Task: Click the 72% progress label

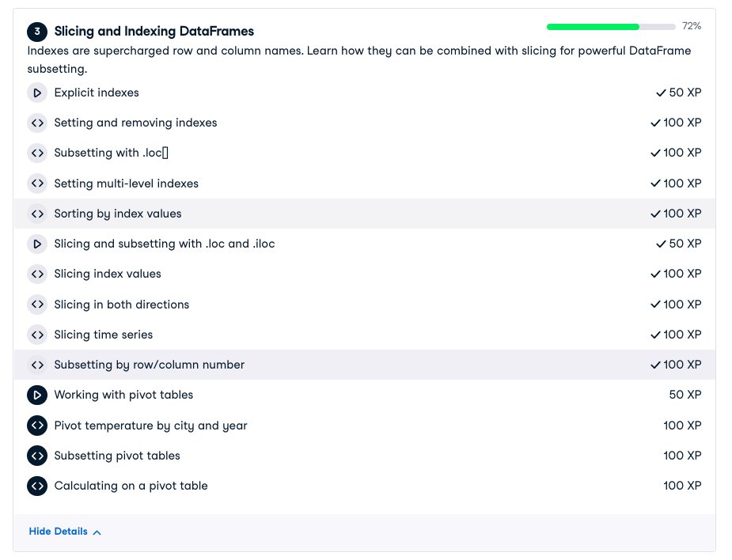Action: pyautogui.click(x=692, y=26)
